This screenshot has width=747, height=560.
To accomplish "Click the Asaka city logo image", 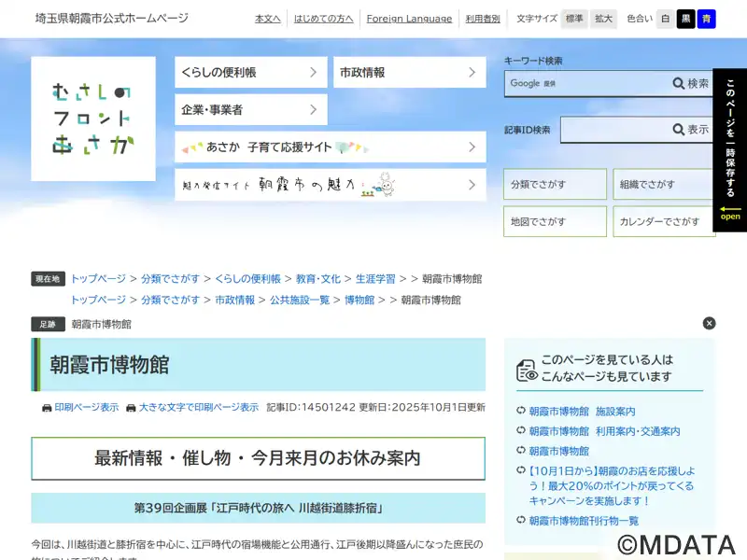I will tap(93, 119).
